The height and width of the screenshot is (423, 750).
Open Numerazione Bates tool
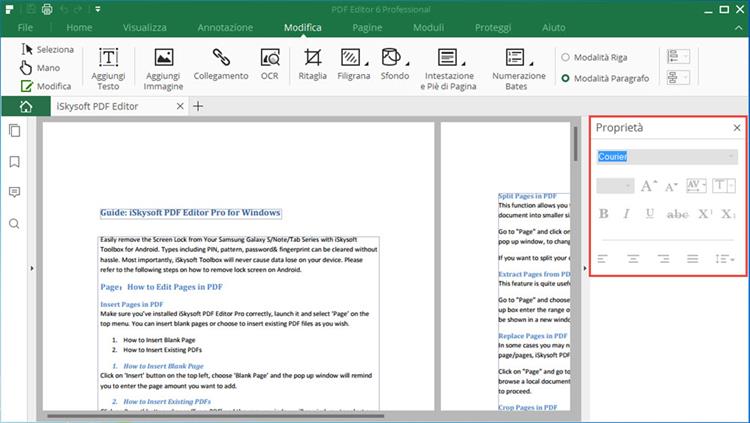pos(518,69)
